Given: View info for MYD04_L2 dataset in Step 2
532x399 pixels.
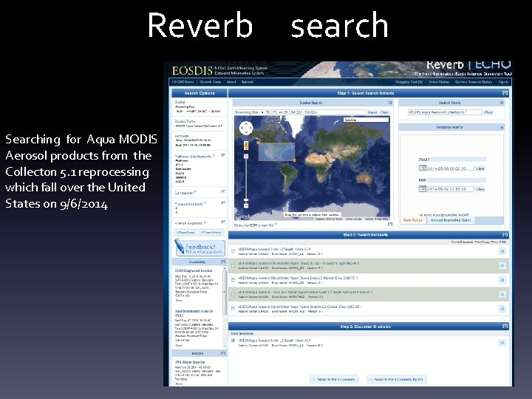Looking at the screenshot, I should [x=502, y=251].
